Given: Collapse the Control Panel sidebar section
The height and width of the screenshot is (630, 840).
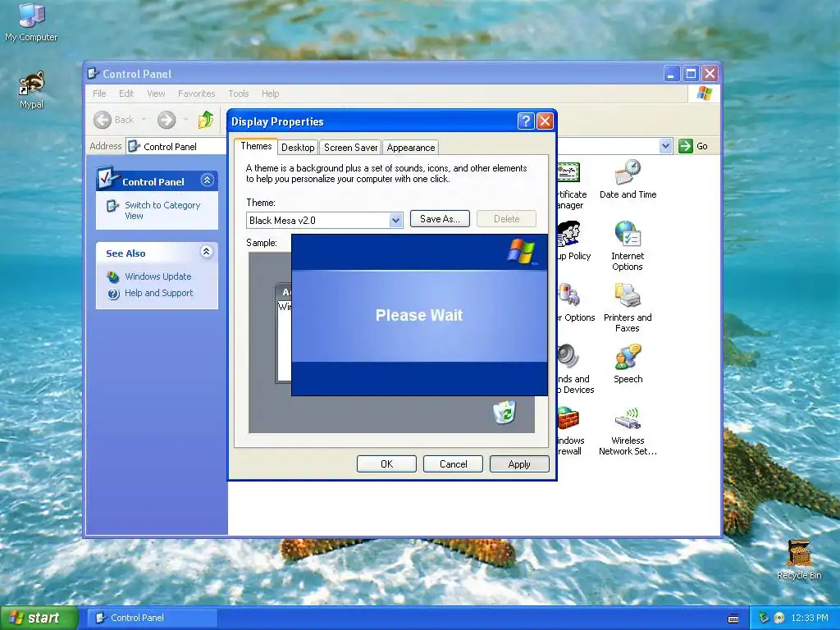Looking at the screenshot, I should [207, 180].
